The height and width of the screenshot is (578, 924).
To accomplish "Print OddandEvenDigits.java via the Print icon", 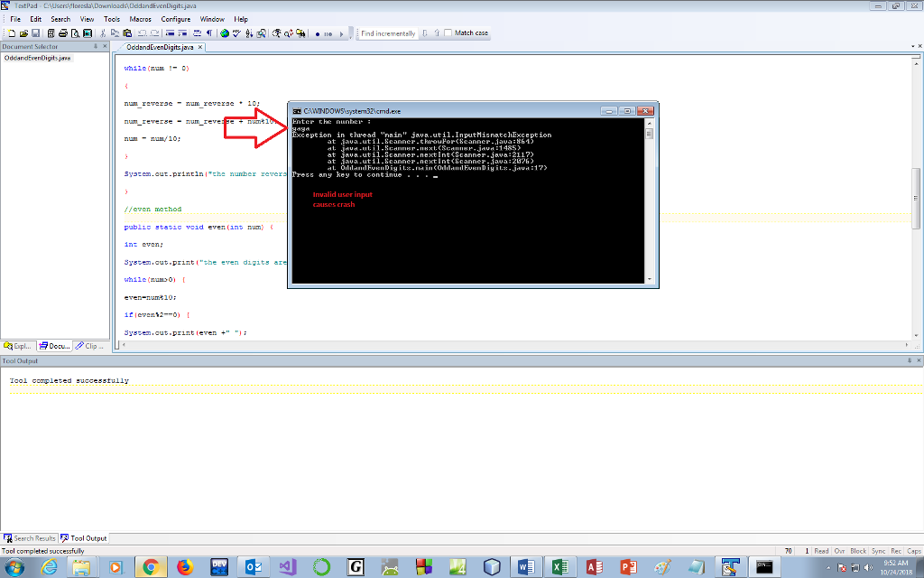I will (x=62, y=33).
